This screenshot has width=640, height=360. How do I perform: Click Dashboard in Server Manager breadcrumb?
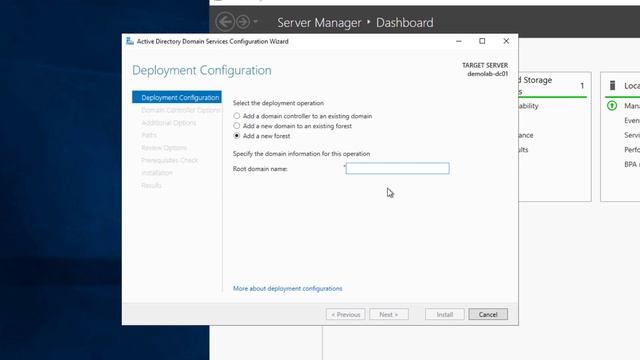click(x=404, y=23)
